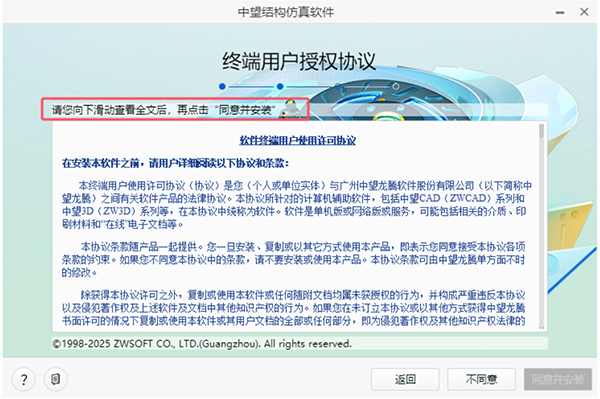Click the 返回 button
This screenshot has width=600, height=399.
pos(405,379)
